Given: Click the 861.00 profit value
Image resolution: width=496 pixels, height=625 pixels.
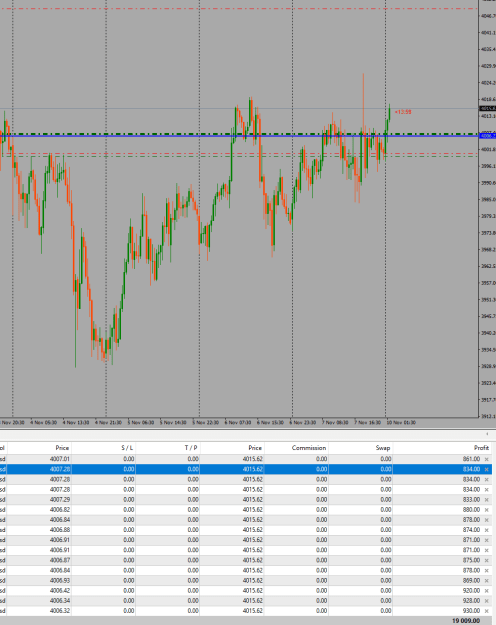Looking at the screenshot, I should 471,459.
